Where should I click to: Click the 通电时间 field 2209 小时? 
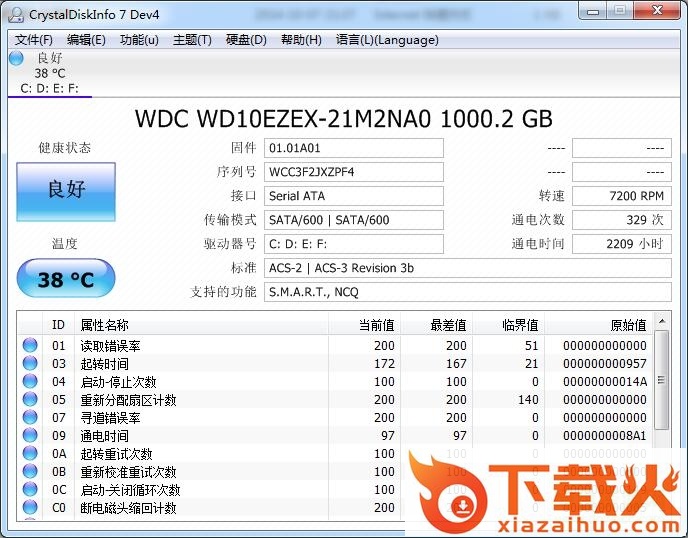[x=622, y=244]
